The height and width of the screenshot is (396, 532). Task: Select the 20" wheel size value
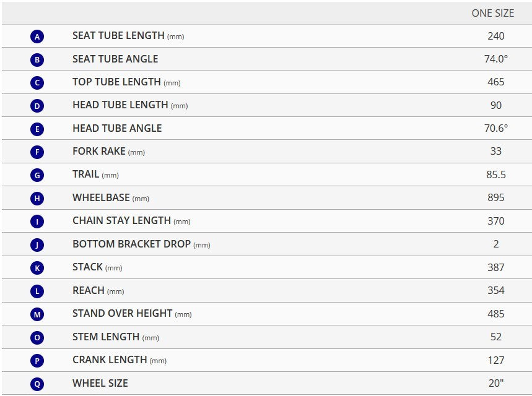(x=496, y=383)
